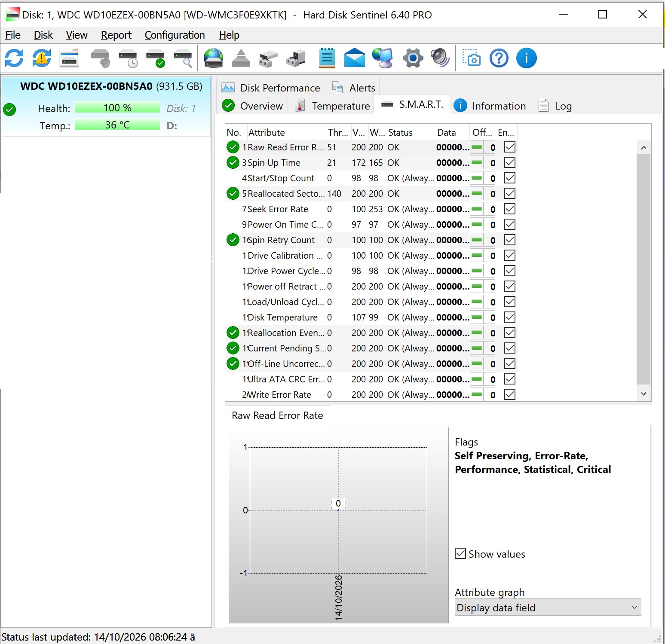Viewport: 665px width, 644px height.
Task: Click the disk with speaker icon
Action: coord(101,58)
